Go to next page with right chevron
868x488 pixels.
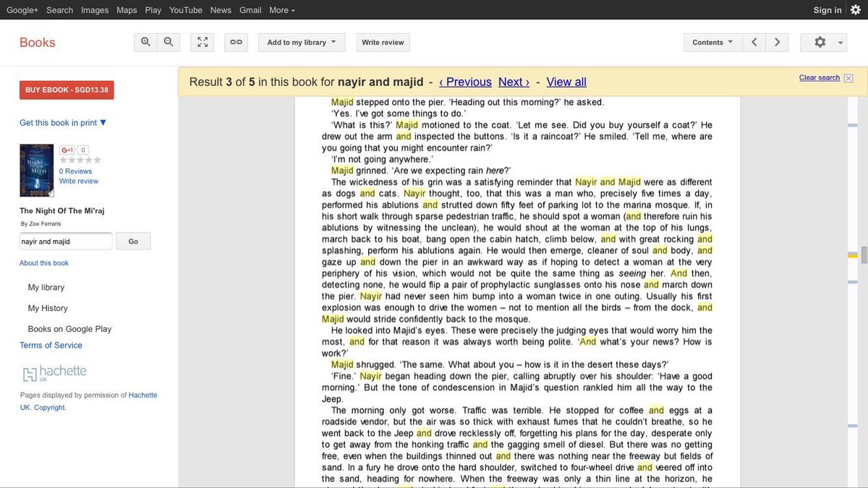777,42
